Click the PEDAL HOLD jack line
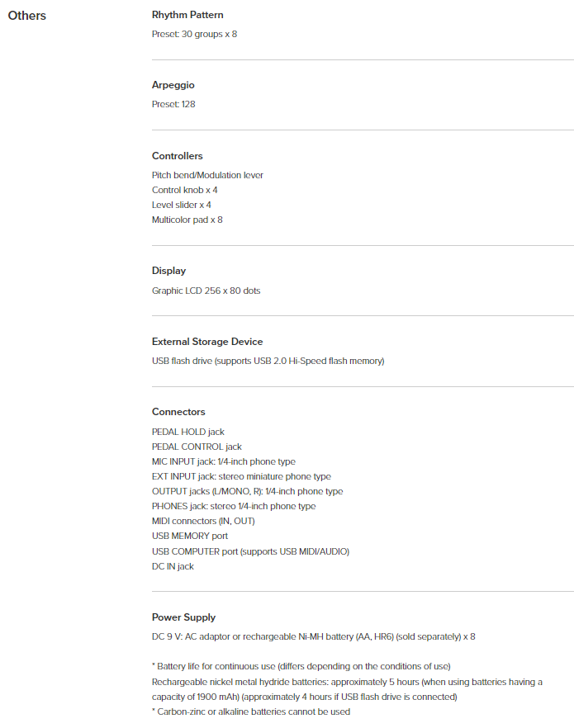Image resolution: width=574 pixels, height=728 pixels. pos(188,433)
